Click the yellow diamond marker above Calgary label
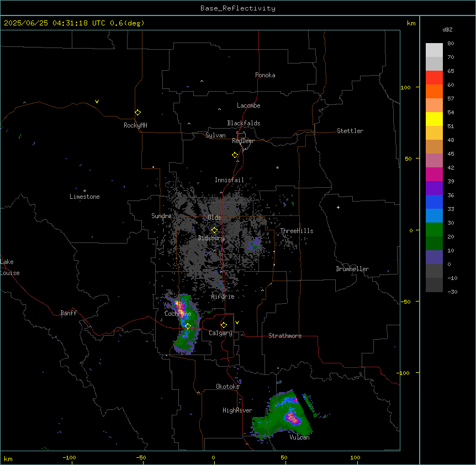The width and height of the screenshot is (476, 465). point(224,325)
